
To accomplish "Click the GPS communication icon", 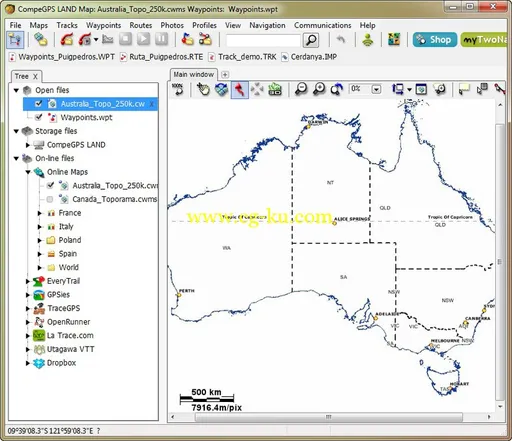I will tap(368, 40).
